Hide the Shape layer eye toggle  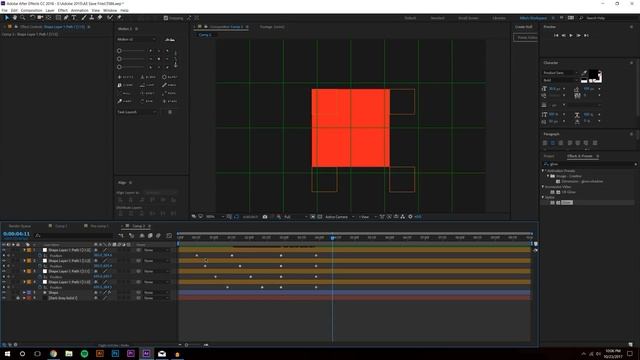[4, 292]
